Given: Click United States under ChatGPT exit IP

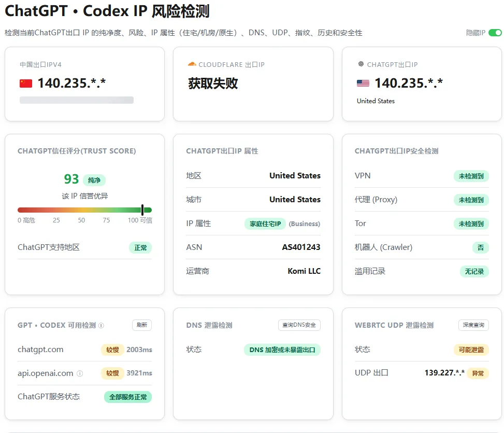Looking at the screenshot, I should pos(376,101).
